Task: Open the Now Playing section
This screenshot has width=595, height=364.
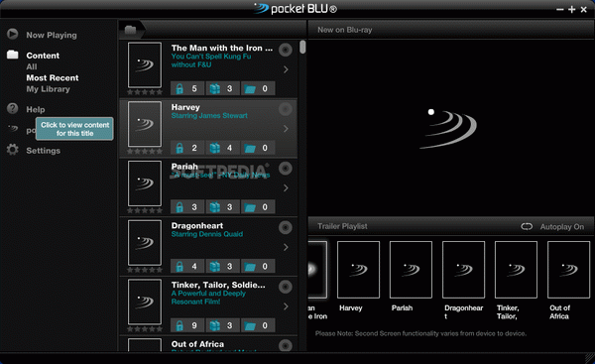Action: tap(52, 35)
